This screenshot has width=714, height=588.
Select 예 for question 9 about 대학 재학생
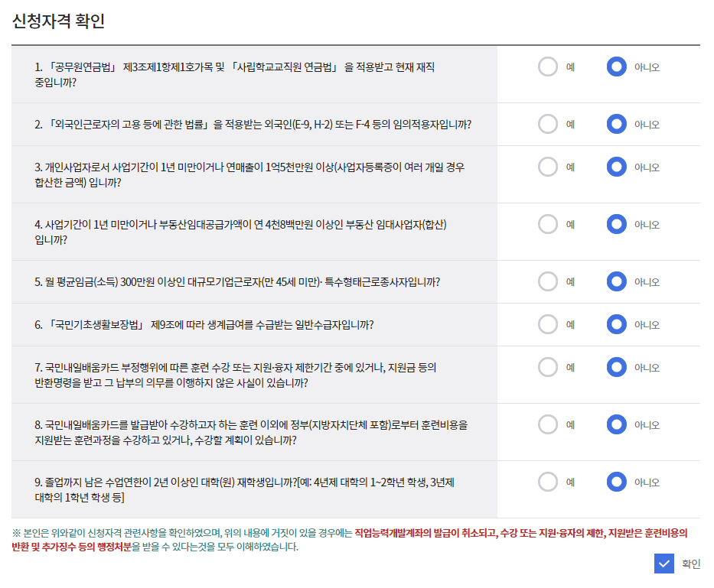(x=548, y=482)
